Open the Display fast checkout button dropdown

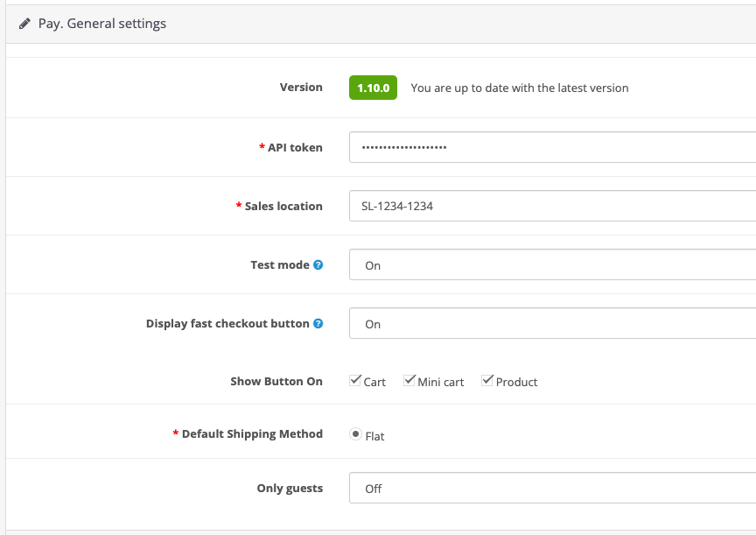tap(552, 323)
